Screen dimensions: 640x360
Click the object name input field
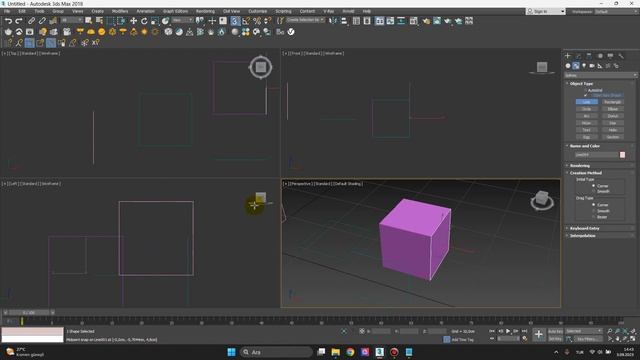point(597,155)
